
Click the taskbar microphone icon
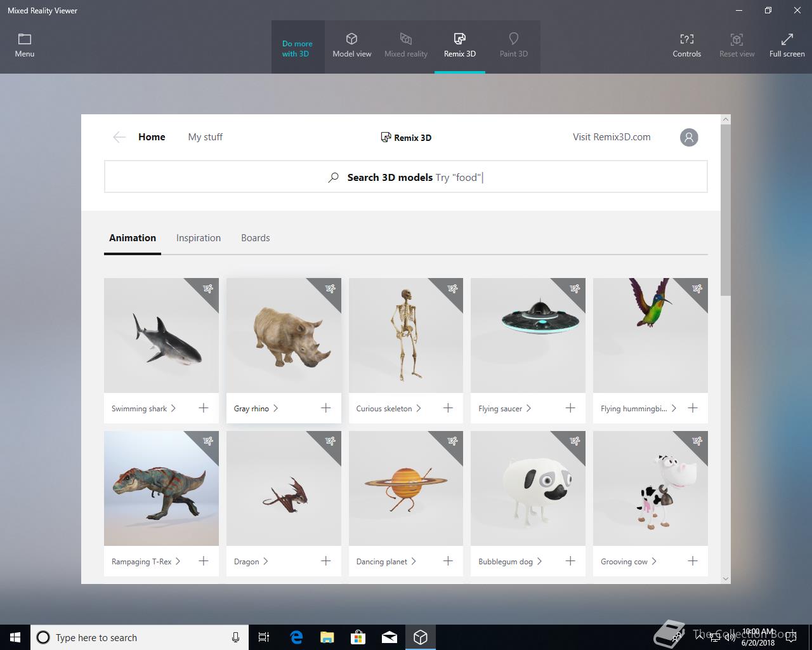coord(235,637)
